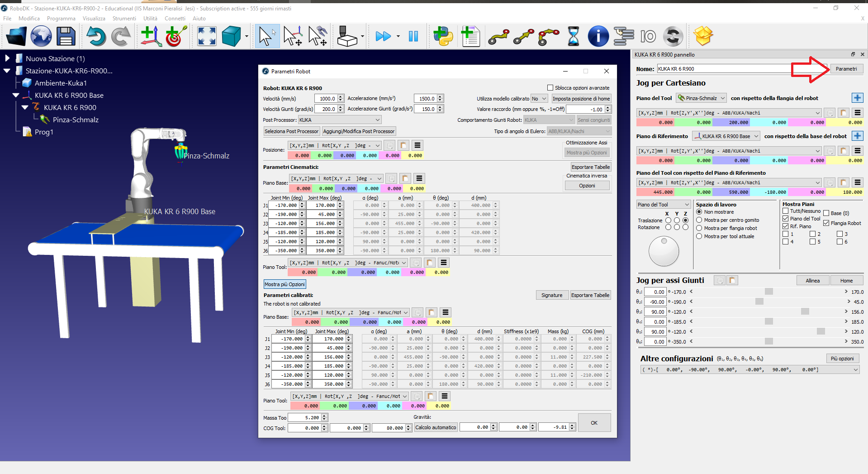Save the station with floppy disk icon

(66, 36)
